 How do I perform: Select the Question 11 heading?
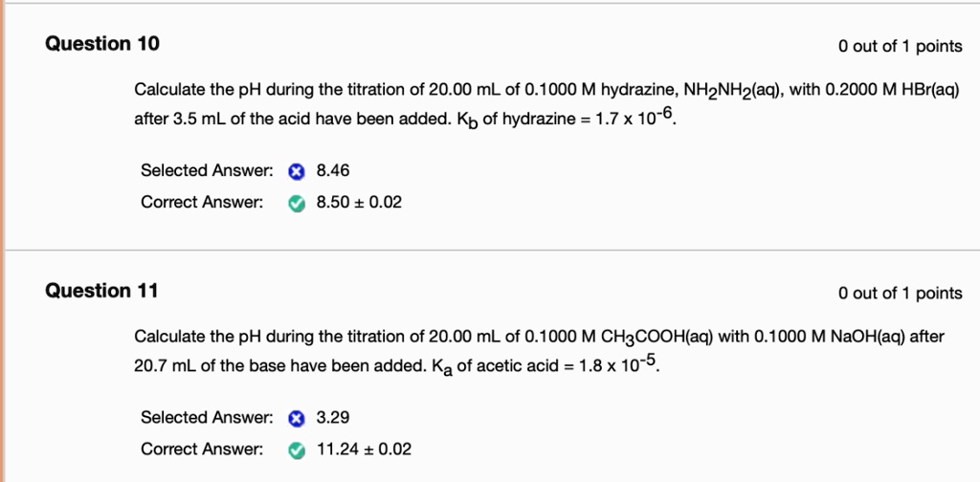tap(101, 291)
